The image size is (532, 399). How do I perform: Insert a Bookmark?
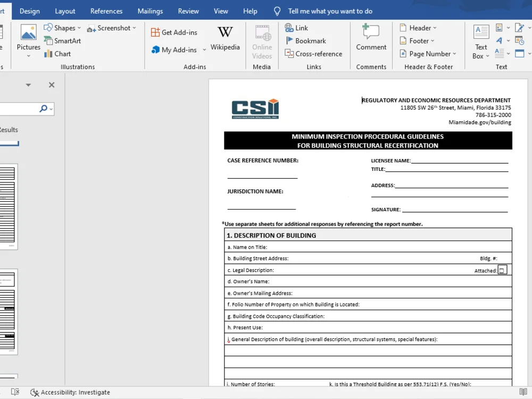[x=307, y=40]
